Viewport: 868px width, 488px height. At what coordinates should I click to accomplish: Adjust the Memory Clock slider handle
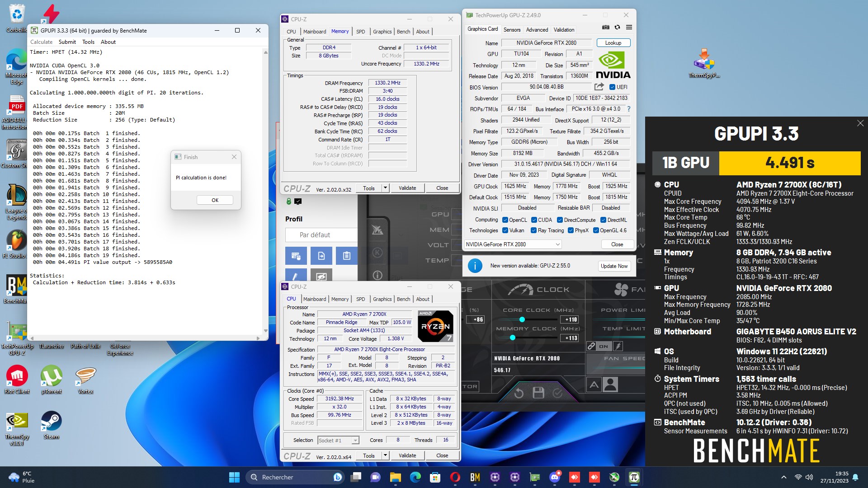point(512,338)
